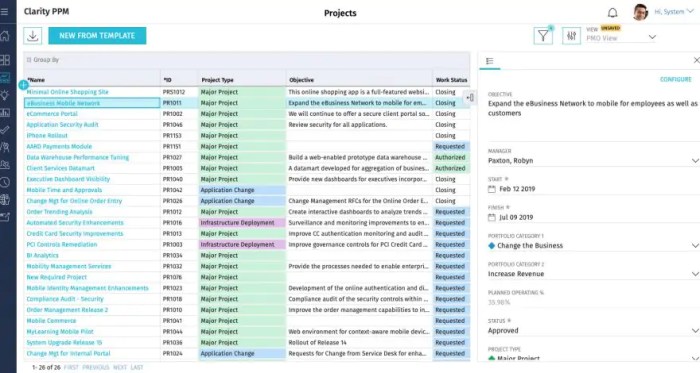Open Automated Security Enhancements project
Screen dimensions: 700x373
pos(75,223)
